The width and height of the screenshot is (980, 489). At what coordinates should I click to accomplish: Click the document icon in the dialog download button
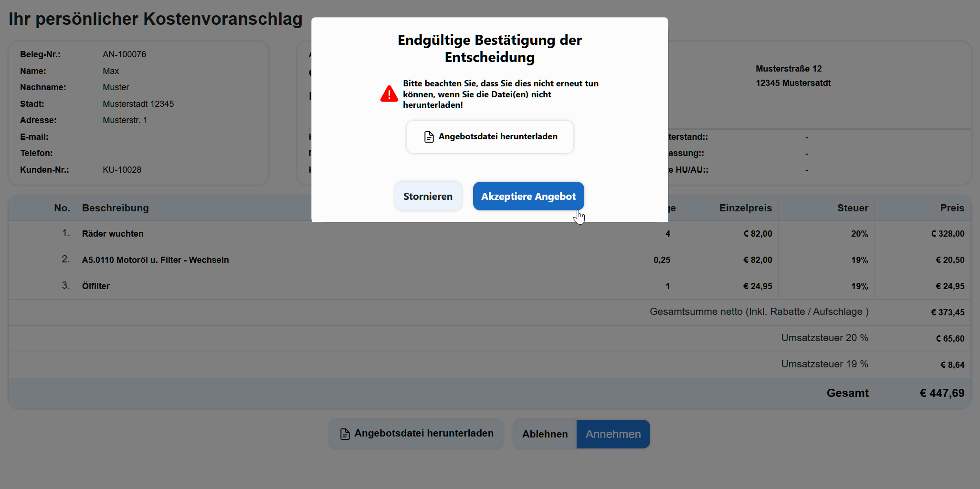coord(429,137)
